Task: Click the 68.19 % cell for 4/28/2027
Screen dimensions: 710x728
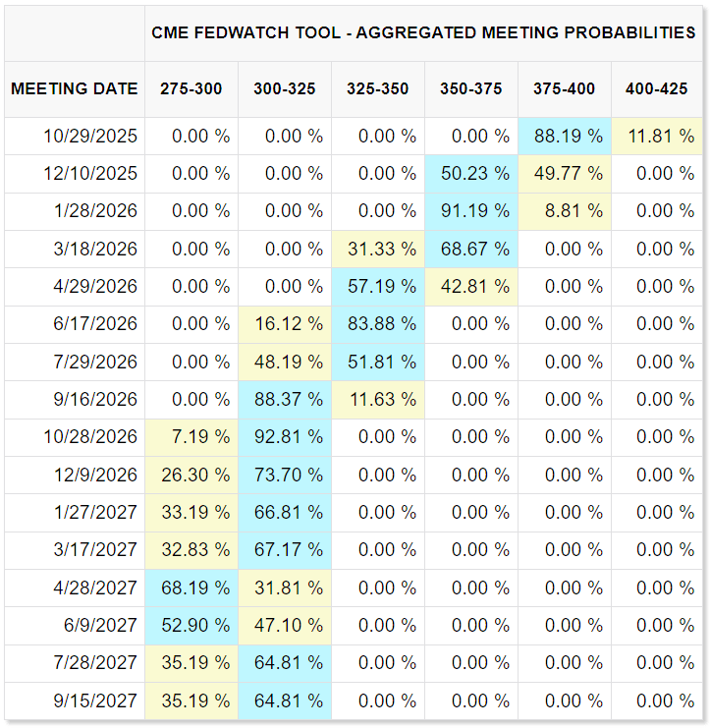Action: (191, 588)
